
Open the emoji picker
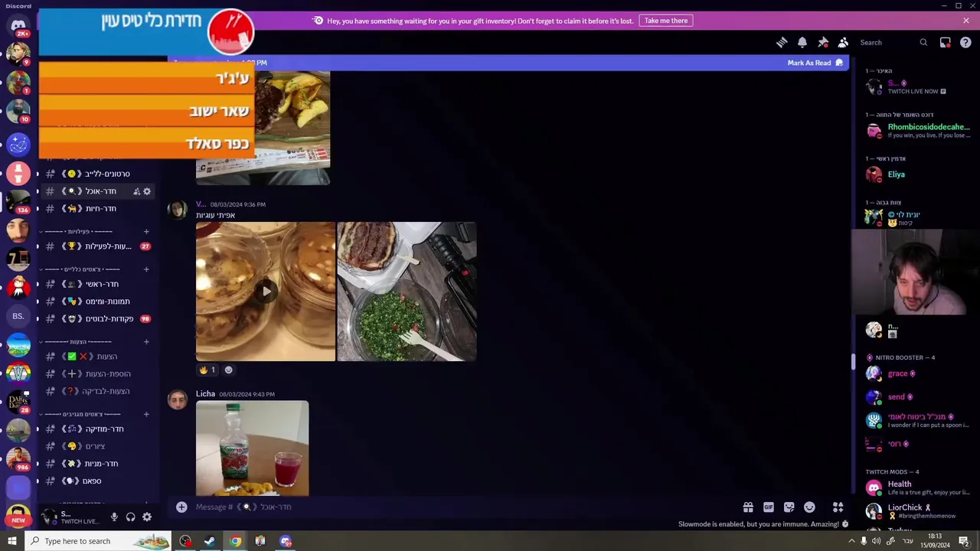[809, 507]
